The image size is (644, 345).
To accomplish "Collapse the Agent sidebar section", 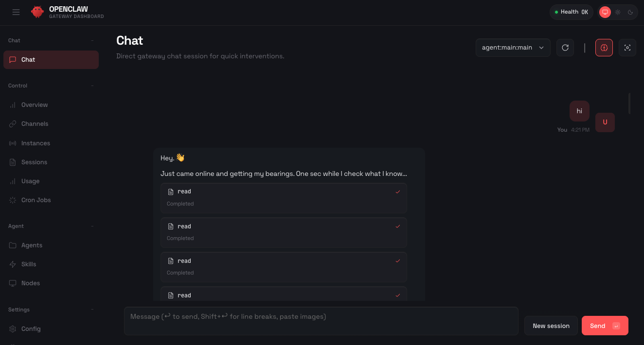I will [92, 226].
